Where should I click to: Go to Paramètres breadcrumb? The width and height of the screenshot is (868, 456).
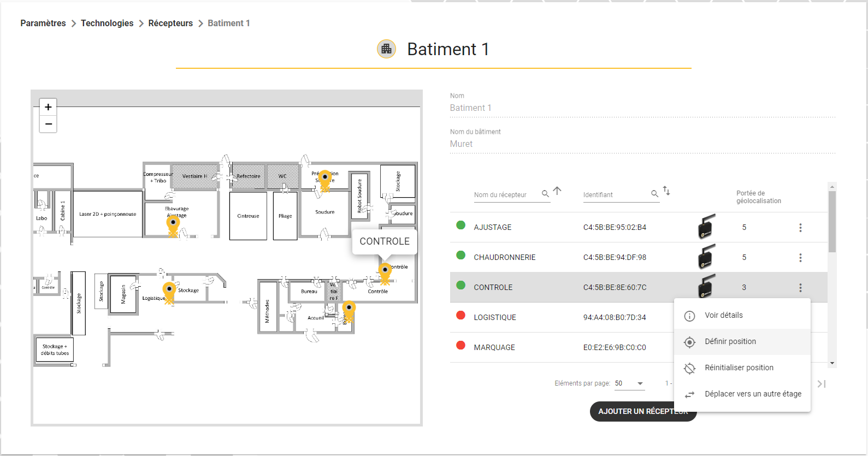[43, 23]
